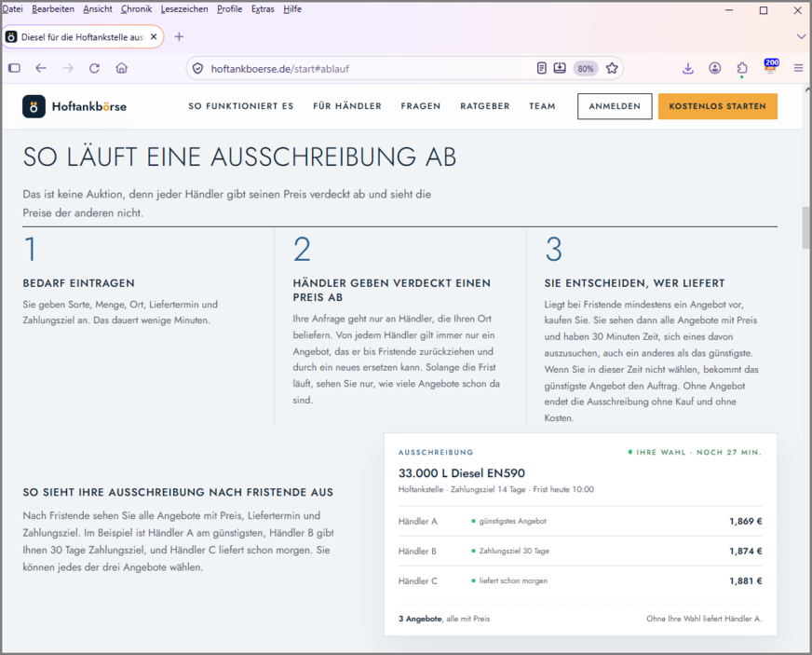The image size is (812, 655).
Task: Open the FÜR HÄNDLER nav link
Action: [x=347, y=106]
